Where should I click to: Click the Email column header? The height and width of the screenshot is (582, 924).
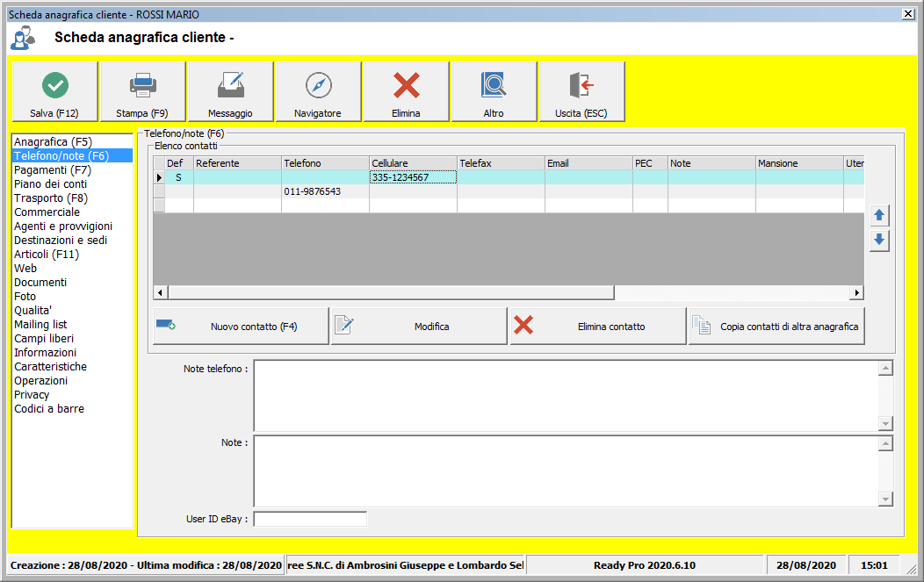pos(588,163)
